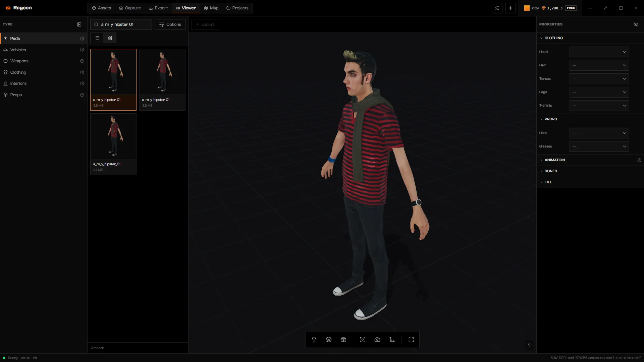644x362 pixels.
Task: Select Vehicles type in sidebar
Action: (44, 50)
